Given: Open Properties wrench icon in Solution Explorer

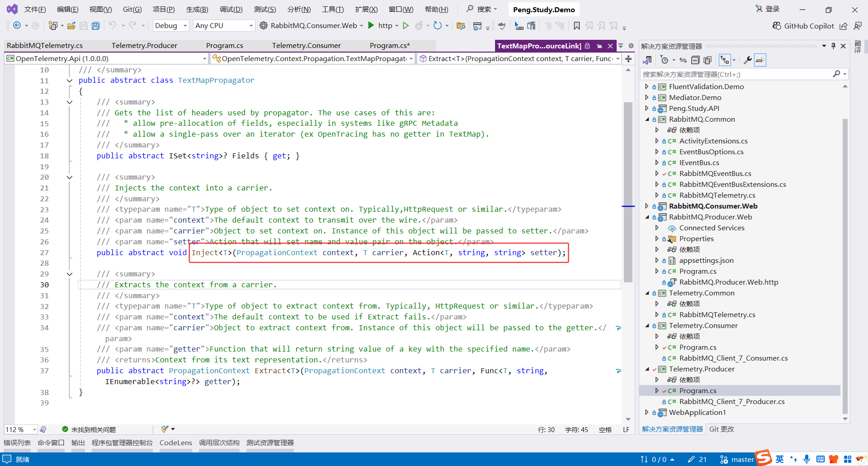Looking at the screenshot, I should (747, 60).
